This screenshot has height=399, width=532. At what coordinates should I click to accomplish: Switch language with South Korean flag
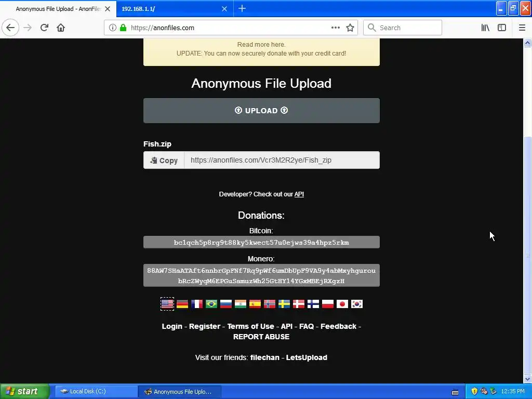click(357, 304)
